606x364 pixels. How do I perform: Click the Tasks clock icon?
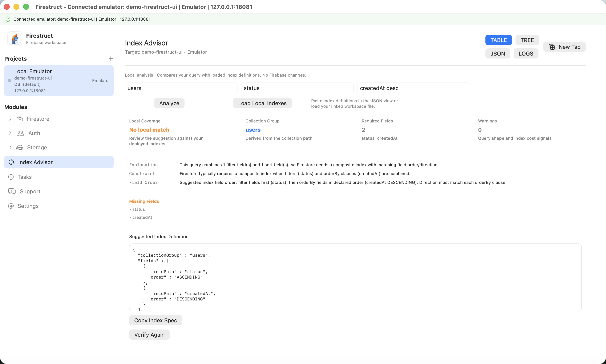point(11,177)
